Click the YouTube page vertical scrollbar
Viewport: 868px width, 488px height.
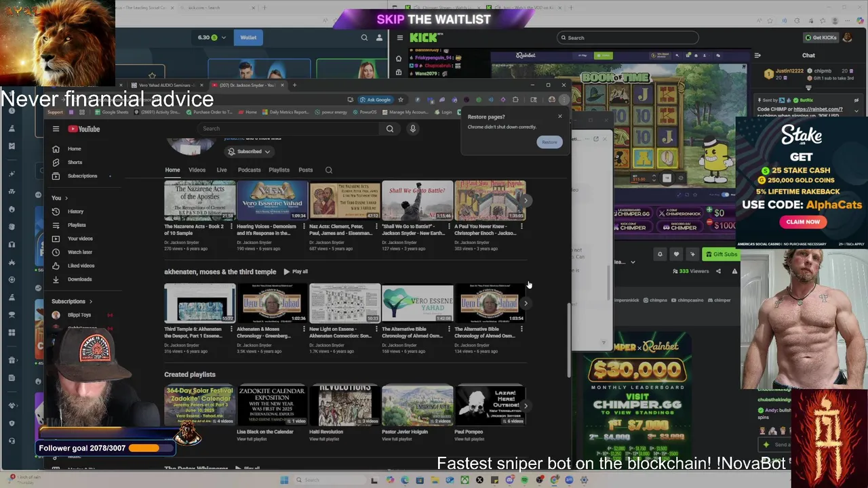coord(568,339)
